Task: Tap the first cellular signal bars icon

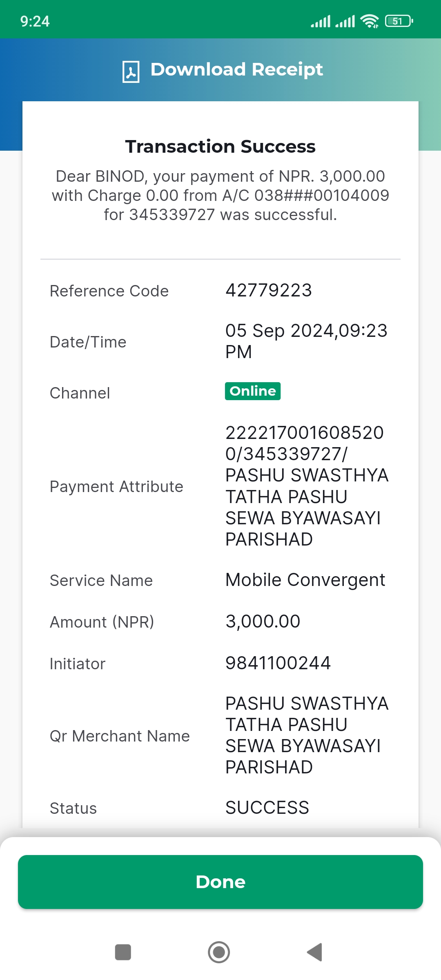Action: point(321,21)
